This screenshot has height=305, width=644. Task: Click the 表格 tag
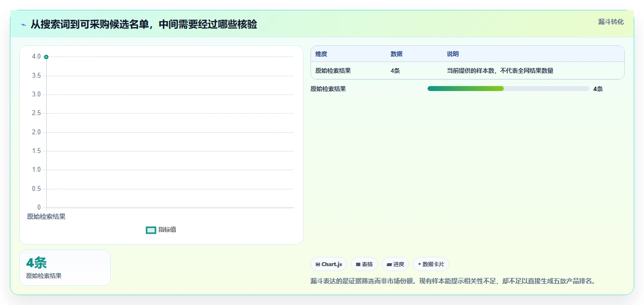tap(364, 264)
